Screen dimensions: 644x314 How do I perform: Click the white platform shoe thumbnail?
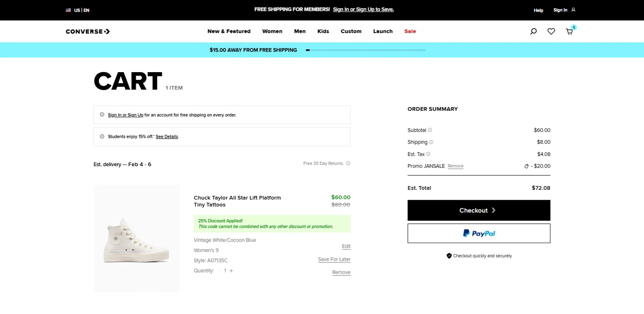(x=137, y=239)
